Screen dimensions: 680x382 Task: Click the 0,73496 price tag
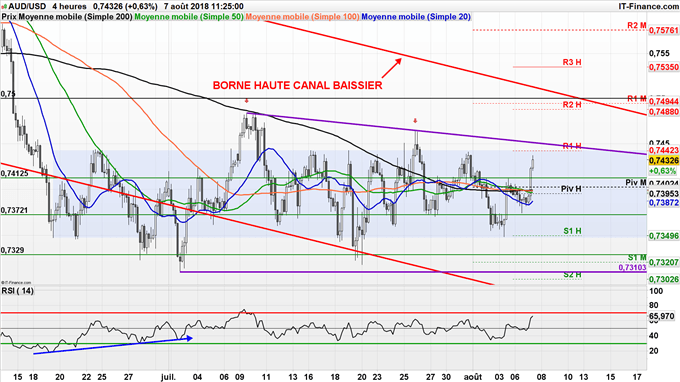[663, 236]
